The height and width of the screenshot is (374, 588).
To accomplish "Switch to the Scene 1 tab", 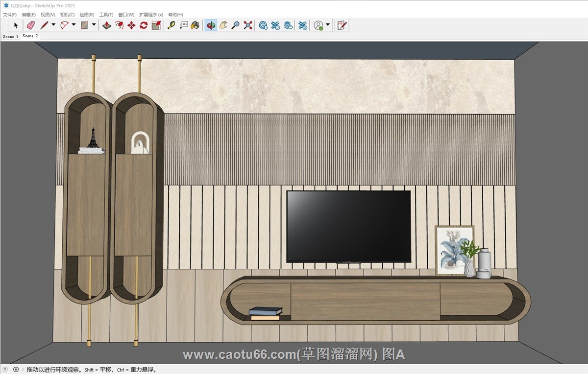I will coord(10,36).
